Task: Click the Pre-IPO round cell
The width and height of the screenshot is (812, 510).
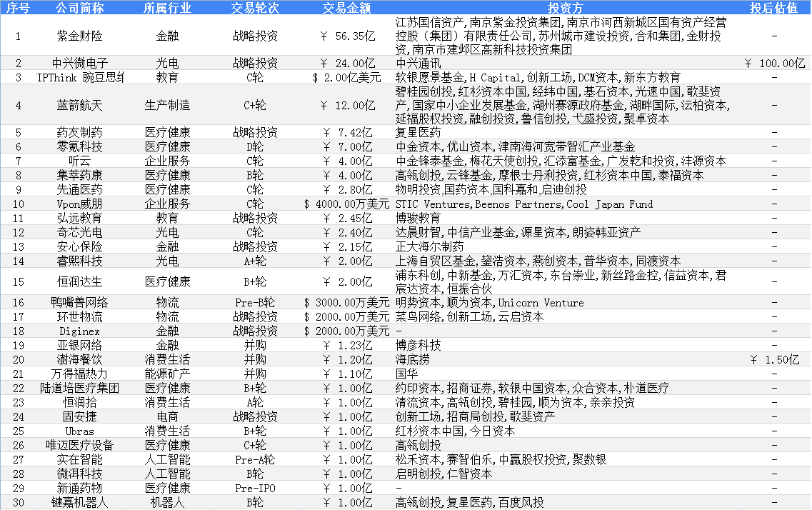Action: click(x=255, y=489)
